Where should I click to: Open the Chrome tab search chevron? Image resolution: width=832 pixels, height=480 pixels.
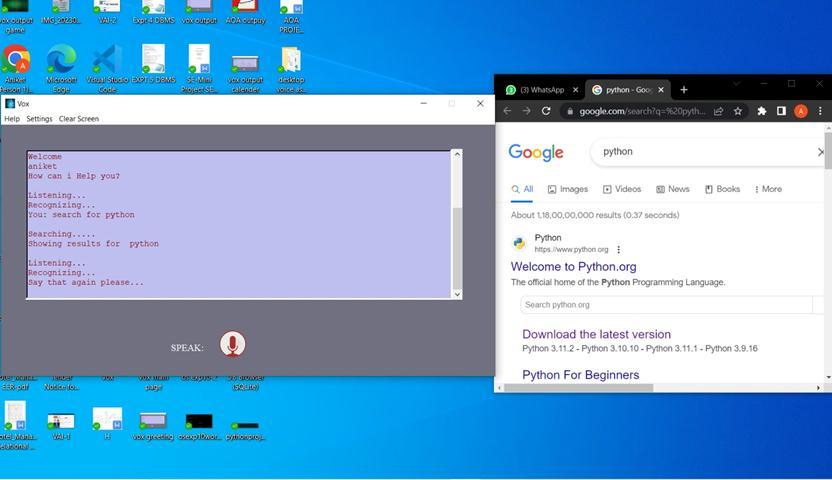(736, 83)
